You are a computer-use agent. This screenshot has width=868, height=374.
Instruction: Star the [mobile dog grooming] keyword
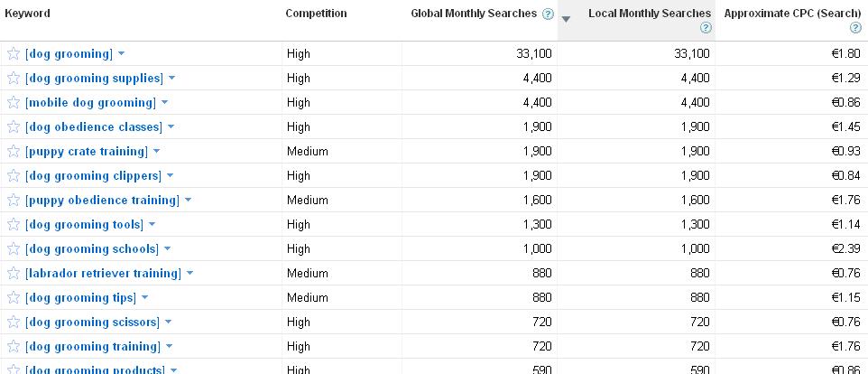coord(14,102)
